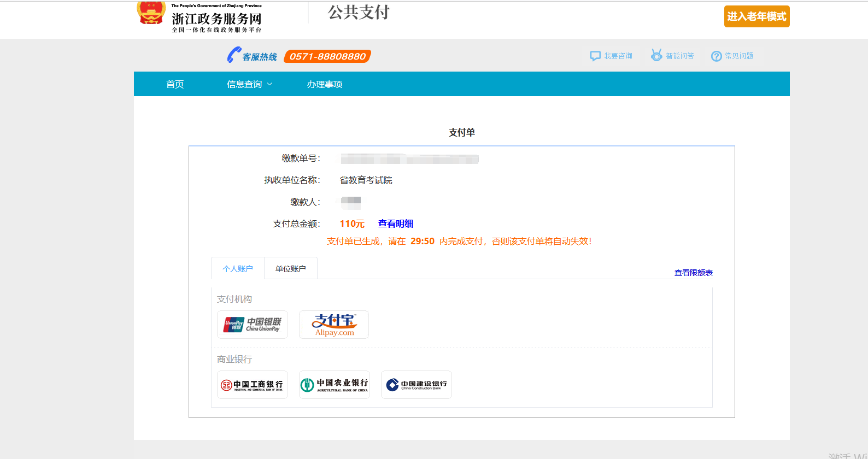Image resolution: width=868 pixels, height=459 pixels.
Task: Open 常见问题 help question icon
Action: [716, 56]
